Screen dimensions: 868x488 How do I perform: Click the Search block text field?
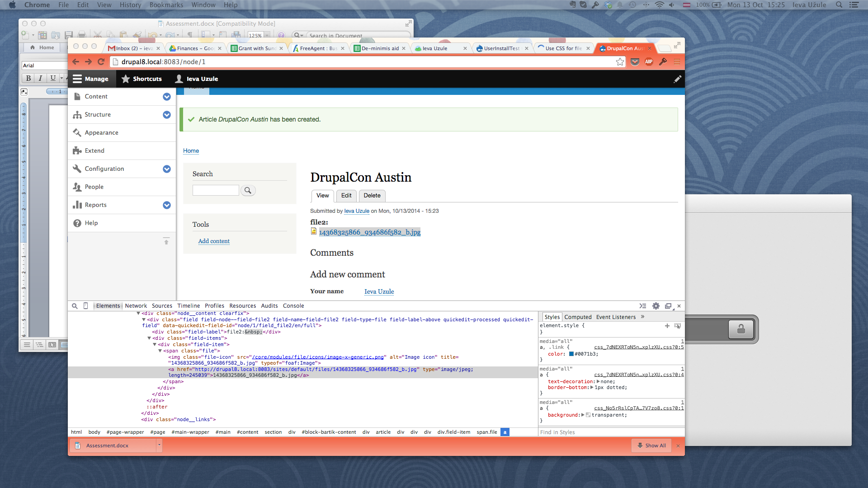pyautogui.click(x=216, y=190)
